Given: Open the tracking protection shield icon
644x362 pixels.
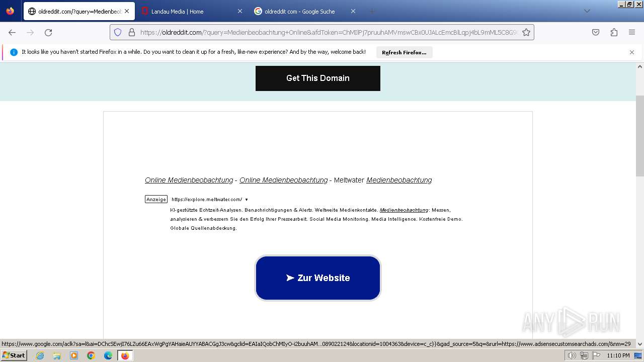Looking at the screenshot, I should coord(118,32).
